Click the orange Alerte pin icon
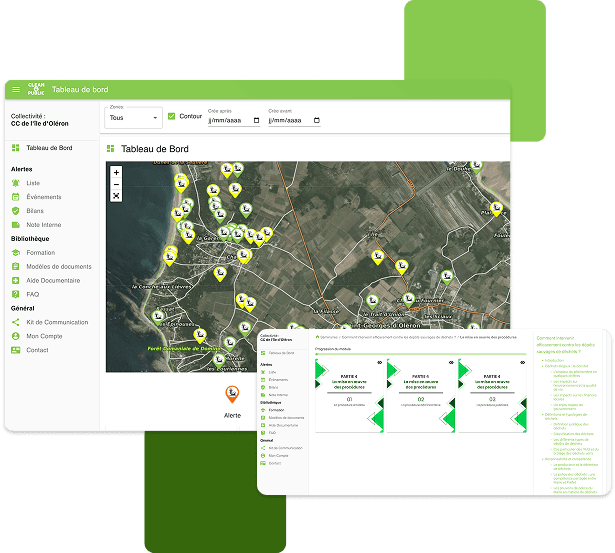 [x=232, y=395]
